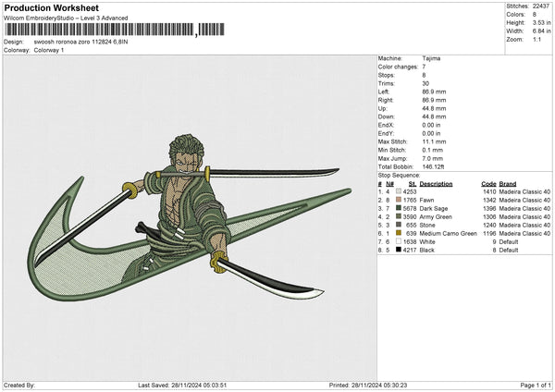Select the Black thread swatch

399,250
